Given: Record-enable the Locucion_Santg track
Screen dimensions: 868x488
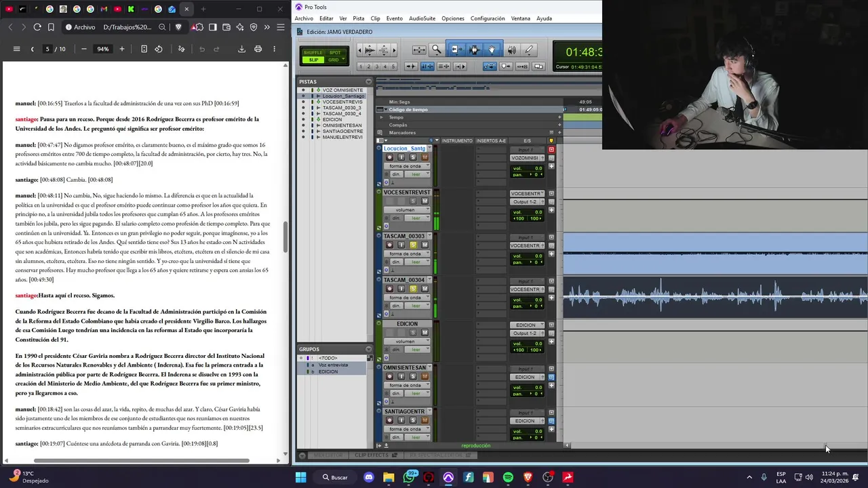Looking at the screenshot, I should tap(389, 157).
